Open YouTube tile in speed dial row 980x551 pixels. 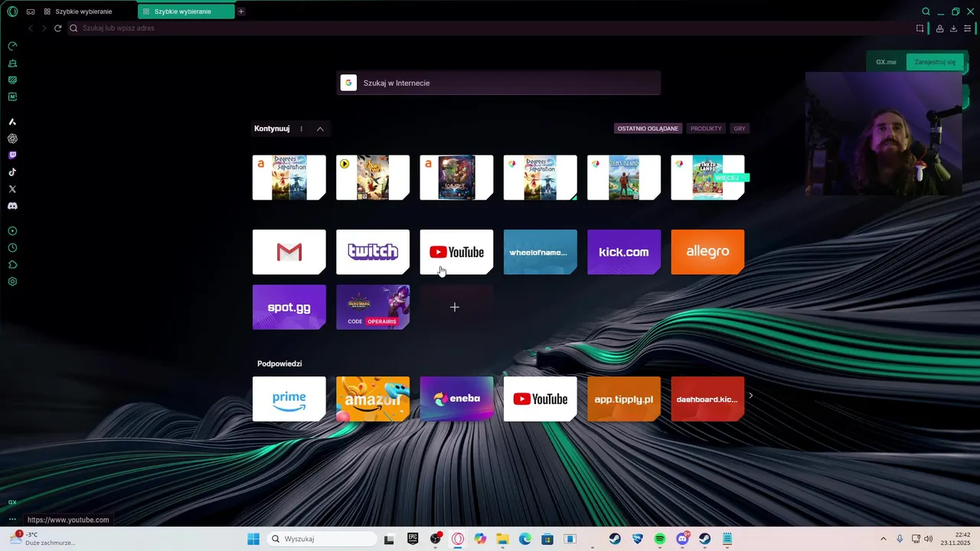click(456, 252)
